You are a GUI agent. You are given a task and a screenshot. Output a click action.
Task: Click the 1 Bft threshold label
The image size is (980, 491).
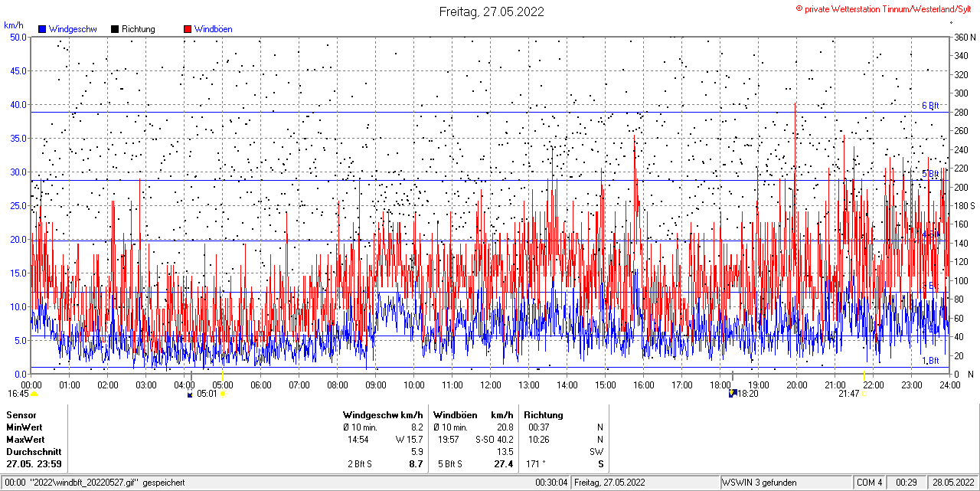point(930,360)
